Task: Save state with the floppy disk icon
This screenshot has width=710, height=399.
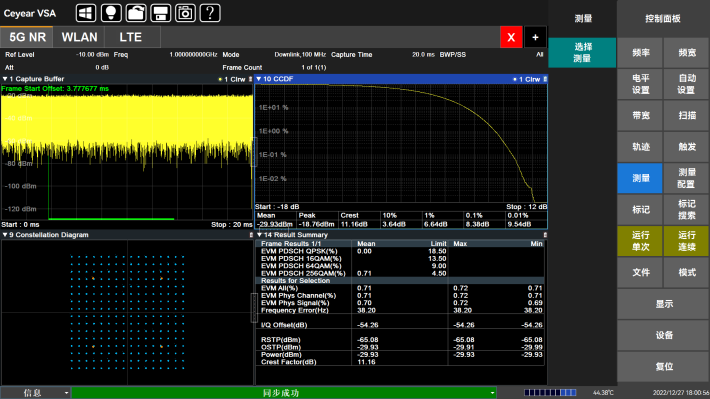Action: [160, 13]
